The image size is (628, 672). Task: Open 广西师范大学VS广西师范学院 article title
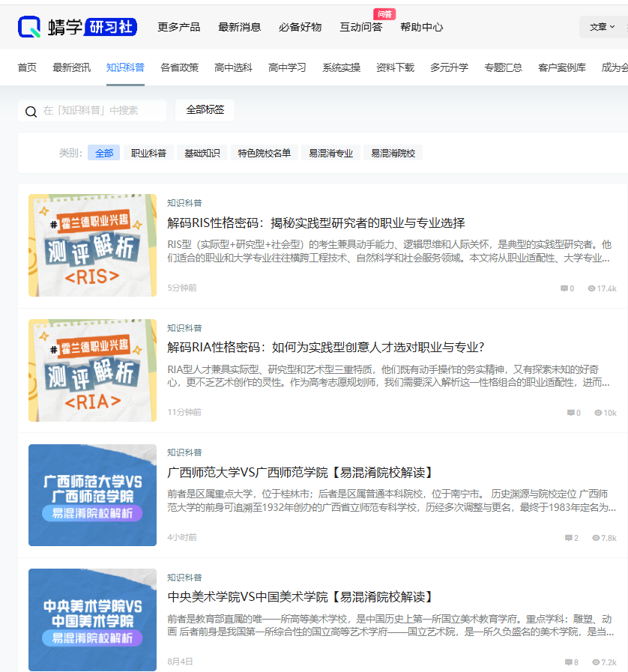301,473
